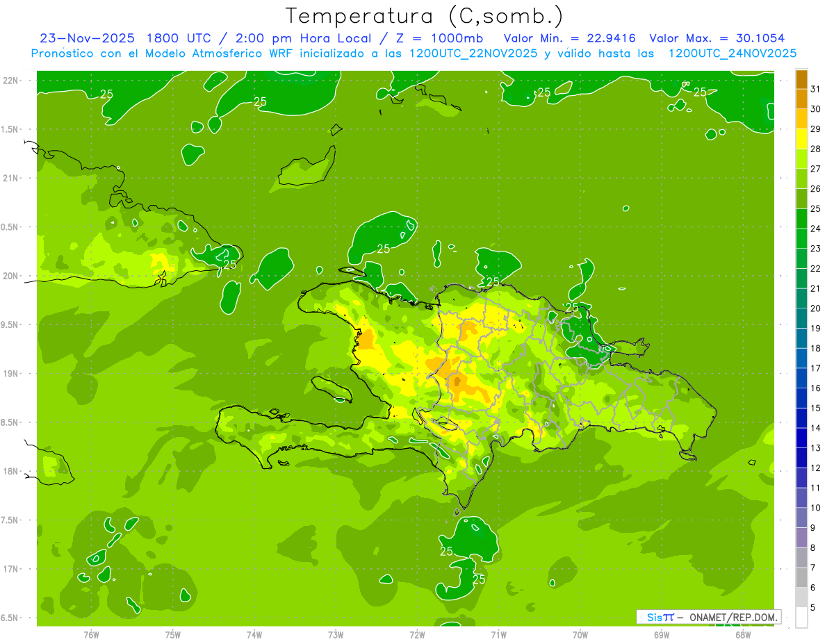Click the 70W longitude label
Screen dimensions: 834x644
[x=580, y=635]
